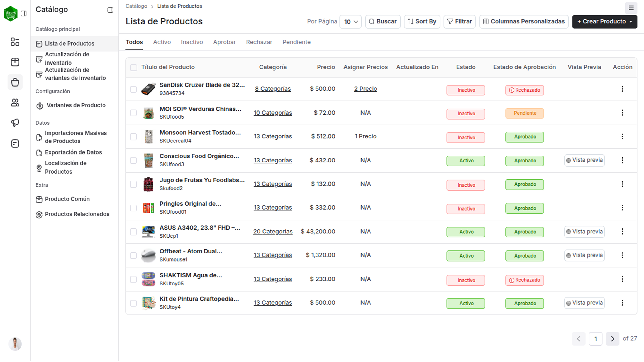Open marketing megaphone icon in left rail
The width and height of the screenshot is (644, 362).
tap(15, 123)
